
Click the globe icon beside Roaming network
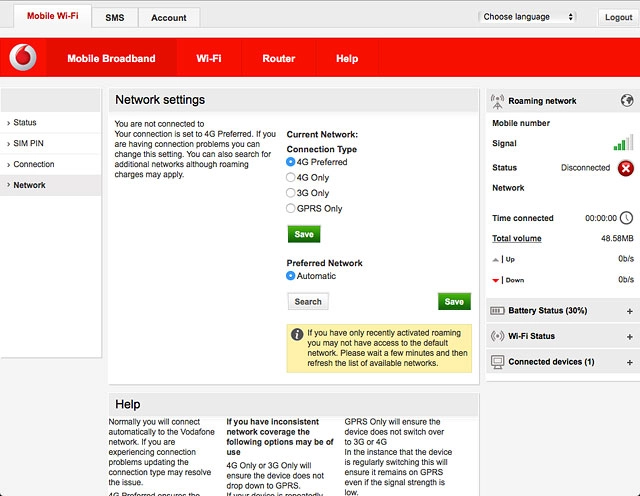tap(627, 101)
